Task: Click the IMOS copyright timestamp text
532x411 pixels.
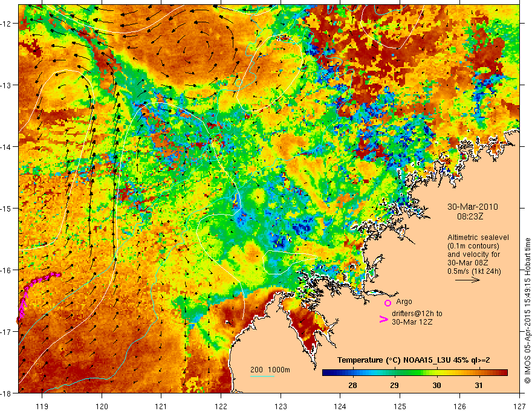Action: point(527,311)
